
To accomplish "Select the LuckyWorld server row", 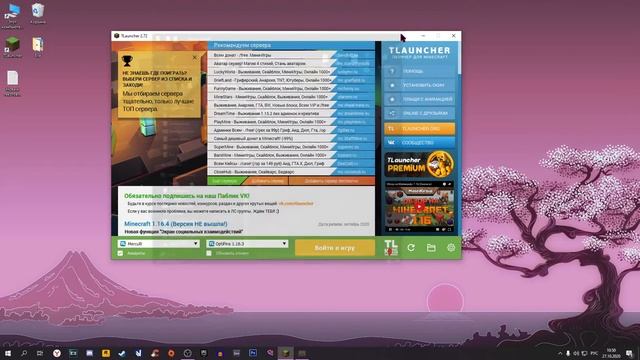I will coord(291,72).
